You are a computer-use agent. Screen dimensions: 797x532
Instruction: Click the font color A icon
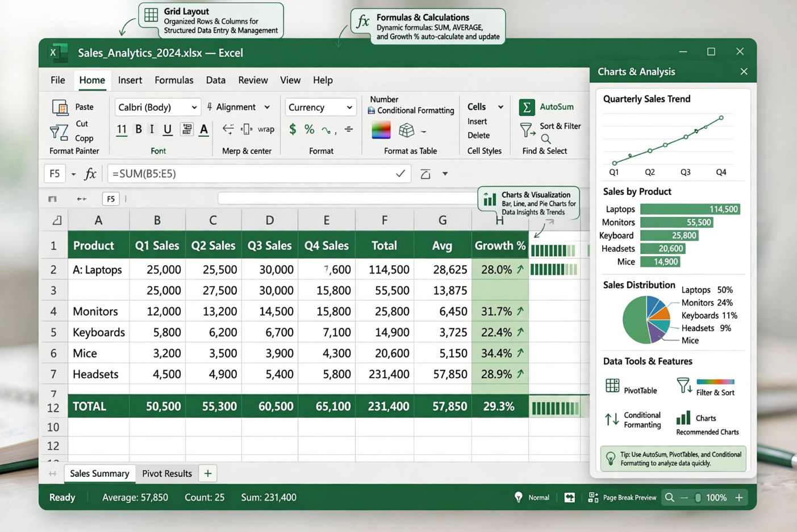point(203,129)
